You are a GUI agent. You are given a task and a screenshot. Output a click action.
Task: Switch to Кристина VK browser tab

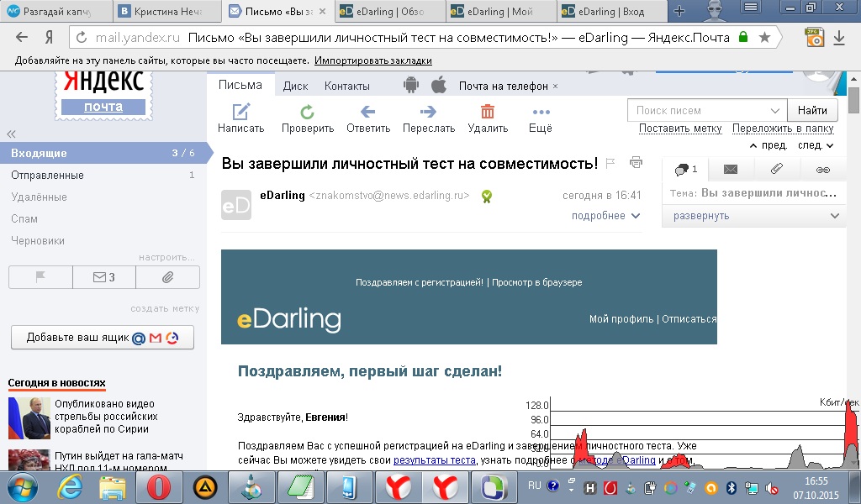click(167, 11)
